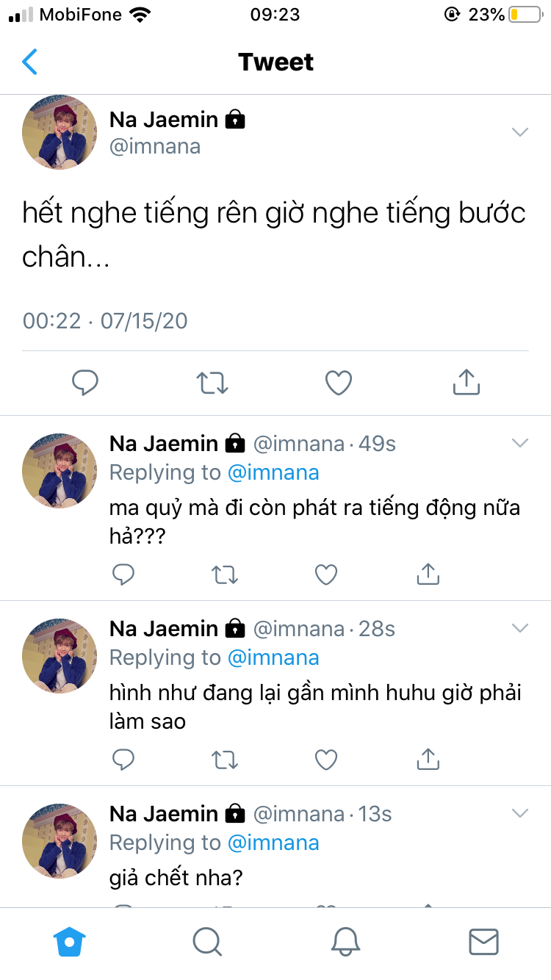This screenshot has width=551, height=980.
Task: Open @imnana mention in the 49s reply
Action: pyautogui.click(x=273, y=472)
